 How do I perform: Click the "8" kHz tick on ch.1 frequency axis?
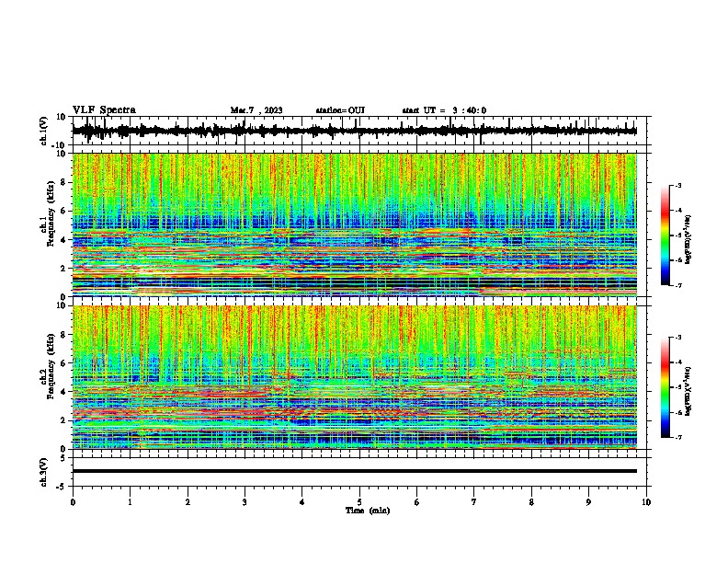click(x=63, y=182)
